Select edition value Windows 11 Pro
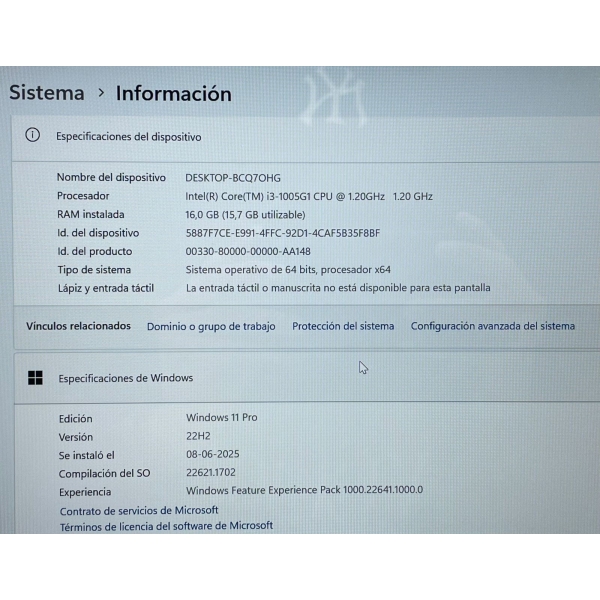 point(222,417)
